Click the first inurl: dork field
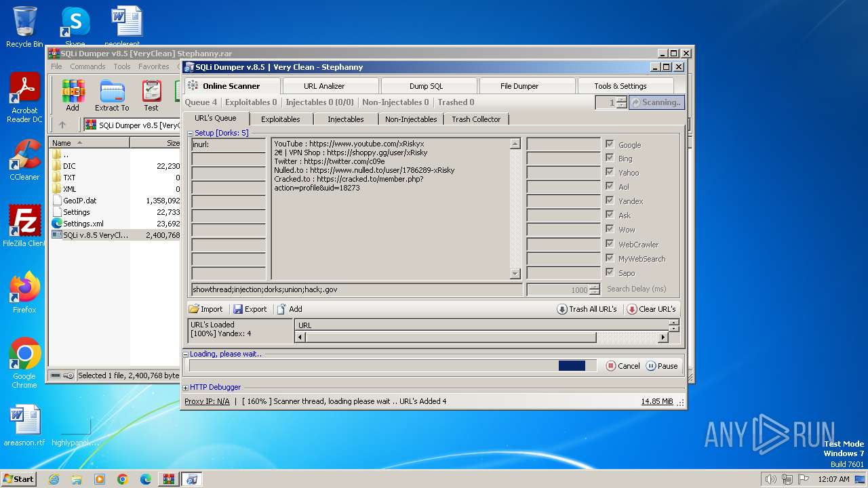 [229, 144]
